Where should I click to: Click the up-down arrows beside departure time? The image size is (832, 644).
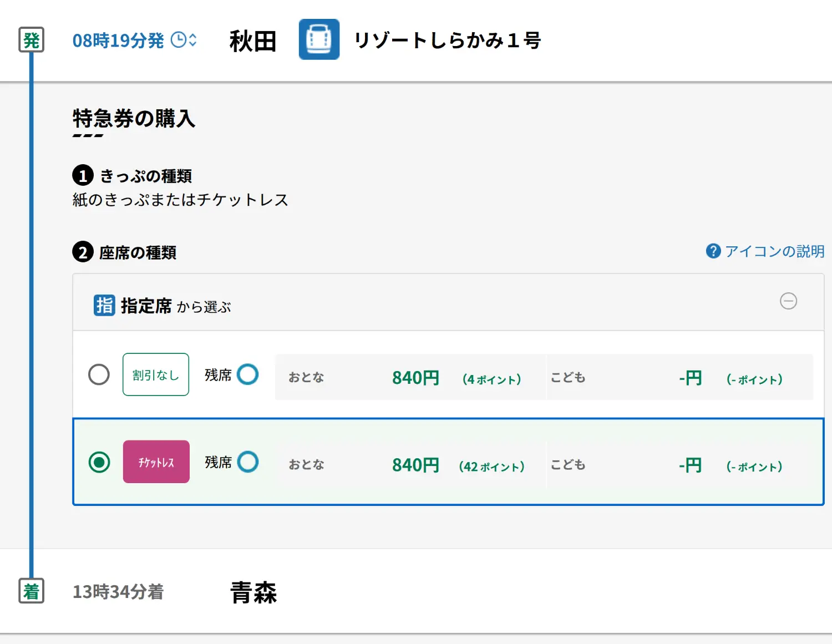[x=193, y=40]
